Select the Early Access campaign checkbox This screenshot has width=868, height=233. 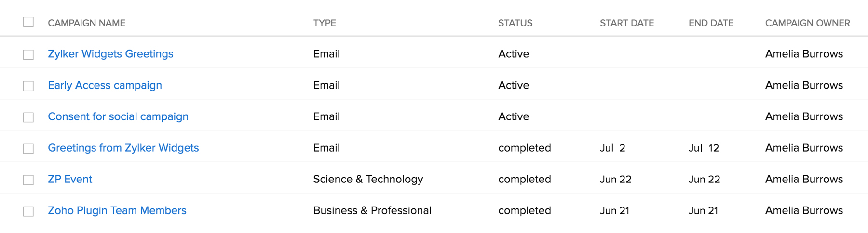[28, 86]
